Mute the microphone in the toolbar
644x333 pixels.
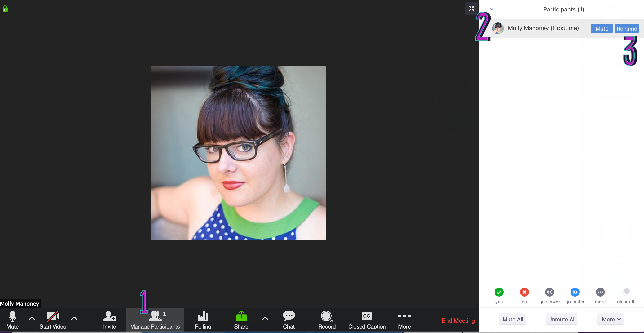pos(12,320)
